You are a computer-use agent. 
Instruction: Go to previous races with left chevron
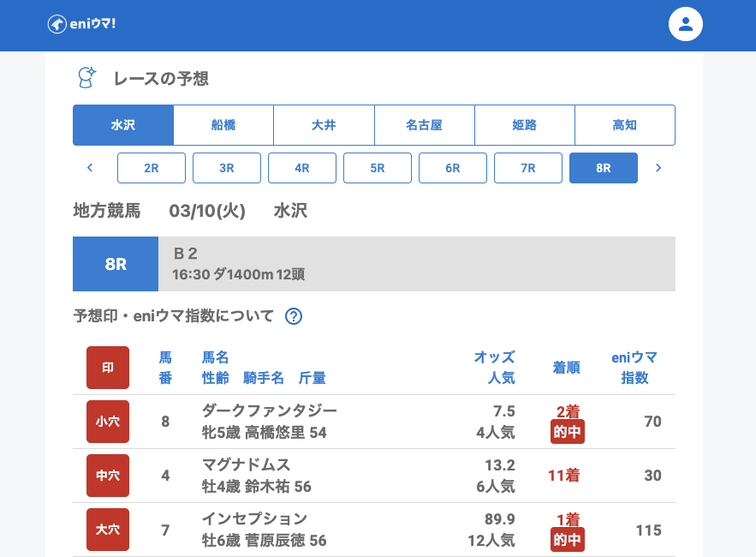point(90,168)
